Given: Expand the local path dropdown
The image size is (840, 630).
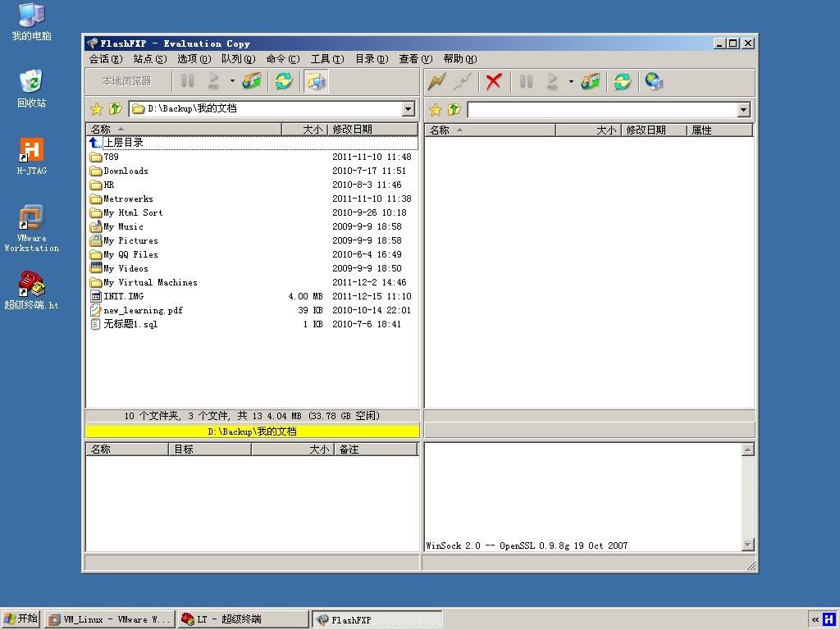Looking at the screenshot, I should point(409,109).
